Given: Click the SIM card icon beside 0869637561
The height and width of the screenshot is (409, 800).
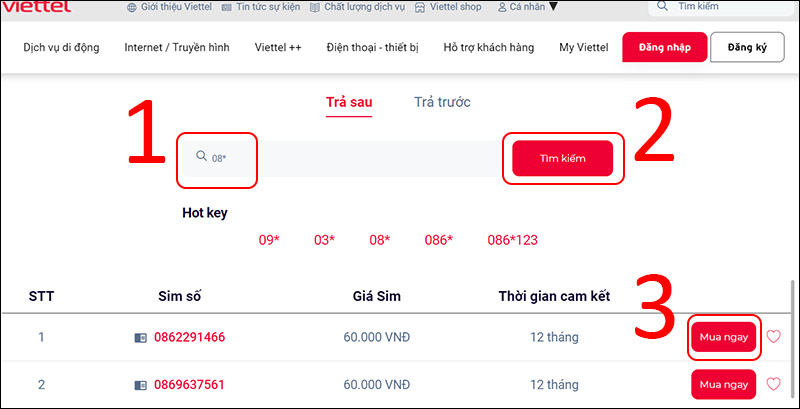Looking at the screenshot, I should 140,384.
